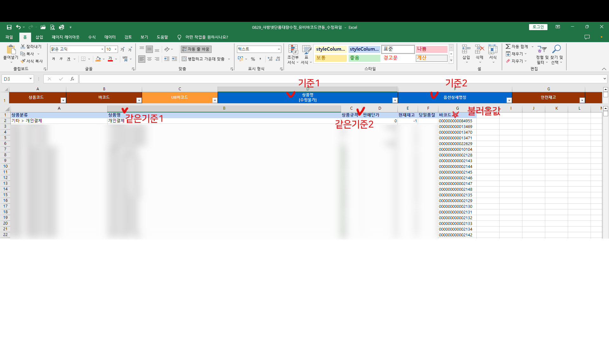The width and height of the screenshot is (609, 364).
Task: Open filter dropdown on 옵션상세명칭 header
Action: pyautogui.click(x=509, y=100)
